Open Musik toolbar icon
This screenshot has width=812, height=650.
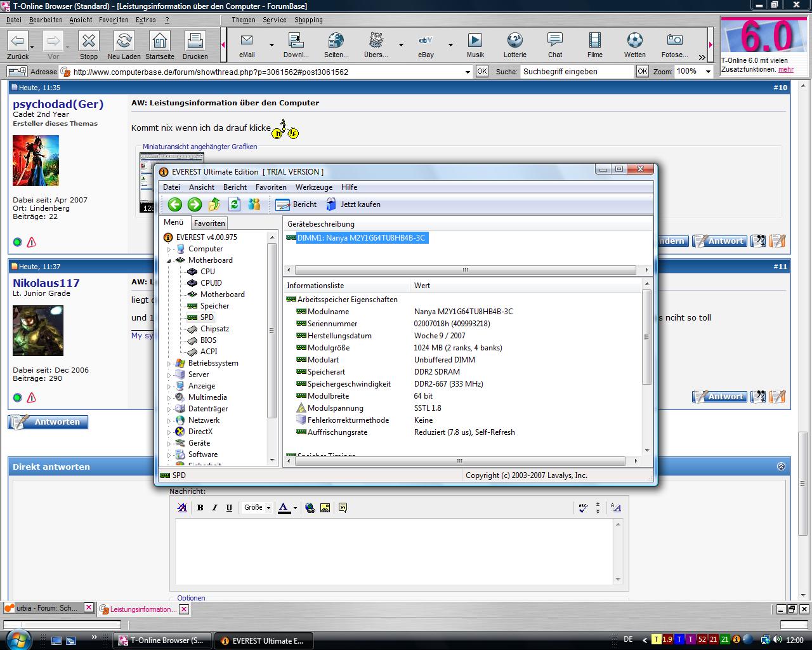(475, 46)
